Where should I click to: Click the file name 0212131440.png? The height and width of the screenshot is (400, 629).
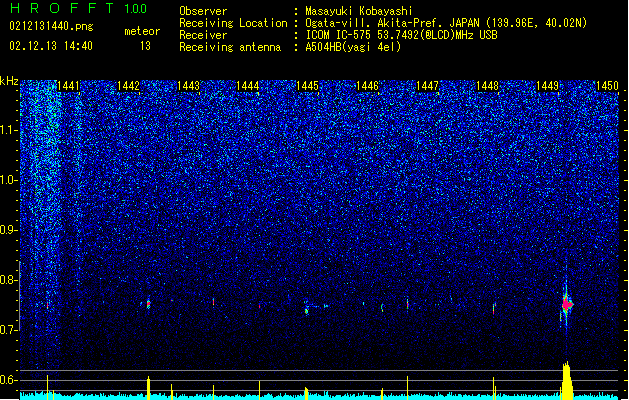point(51,26)
